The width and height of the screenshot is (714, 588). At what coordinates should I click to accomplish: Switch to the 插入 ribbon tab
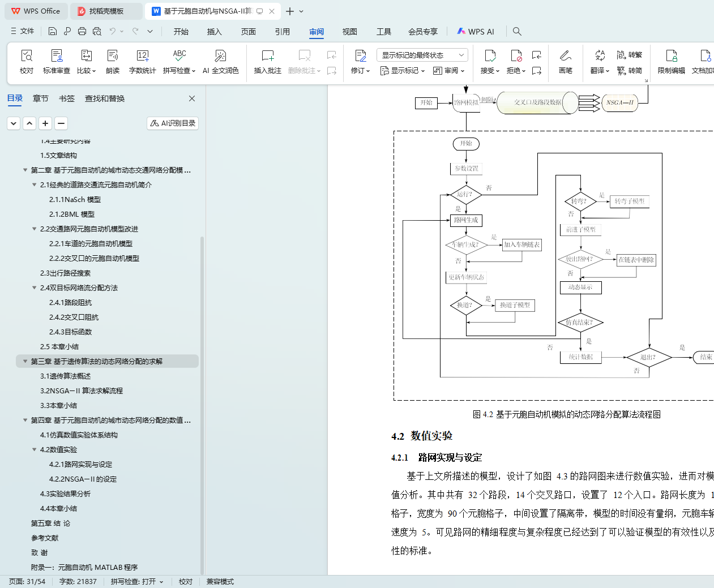[x=215, y=32]
